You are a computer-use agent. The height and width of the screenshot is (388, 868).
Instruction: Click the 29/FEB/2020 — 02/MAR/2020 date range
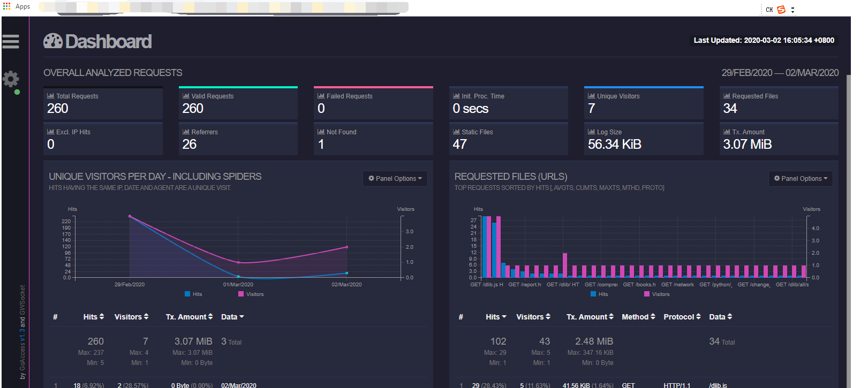(780, 73)
